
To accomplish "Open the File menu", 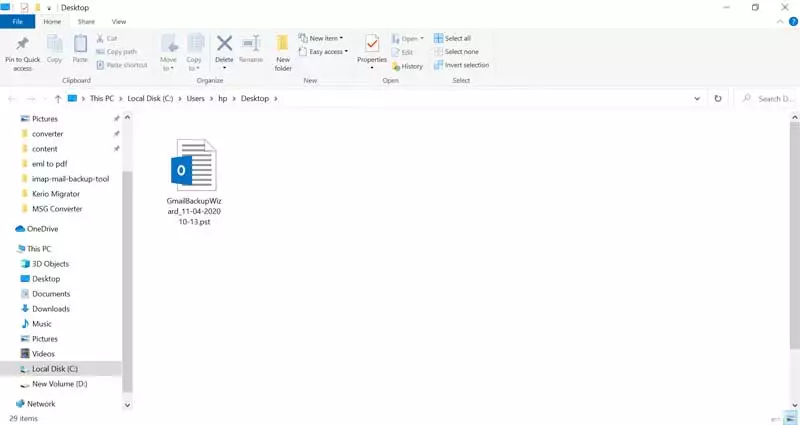I will (x=17, y=21).
